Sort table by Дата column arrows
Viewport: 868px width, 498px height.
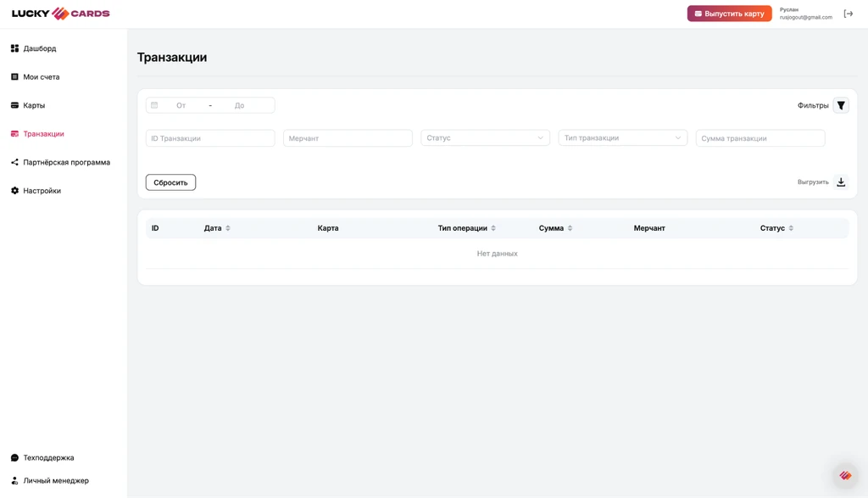pos(228,228)
